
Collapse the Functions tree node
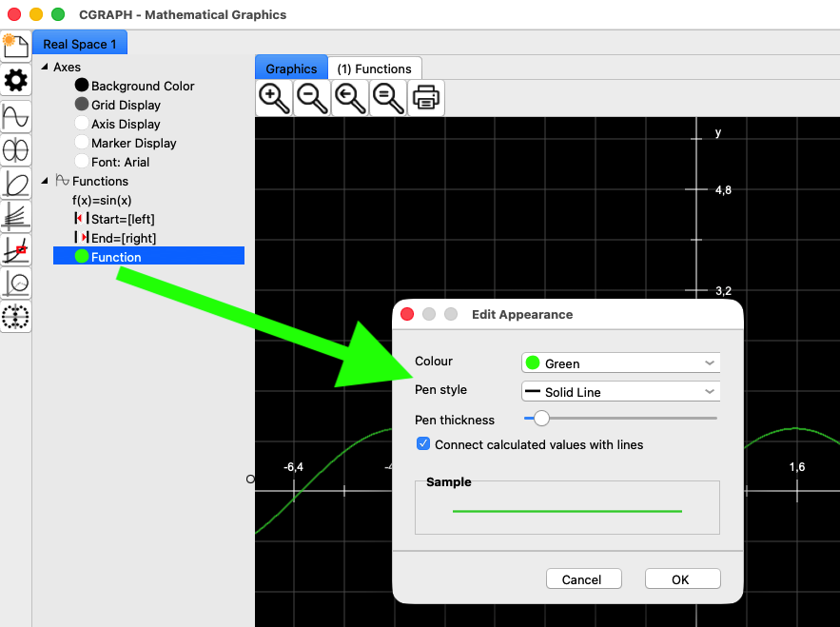coord(44,181)
